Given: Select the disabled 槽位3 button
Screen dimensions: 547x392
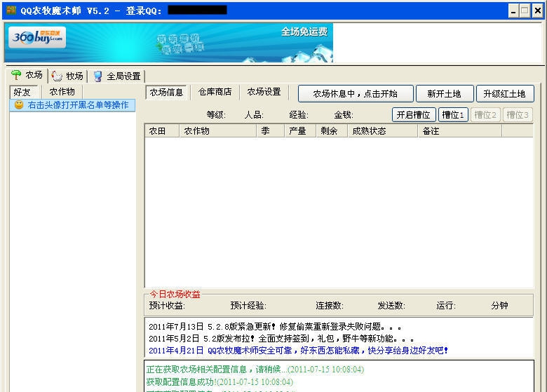Looking at the screenshot, I should coord(518,115).
